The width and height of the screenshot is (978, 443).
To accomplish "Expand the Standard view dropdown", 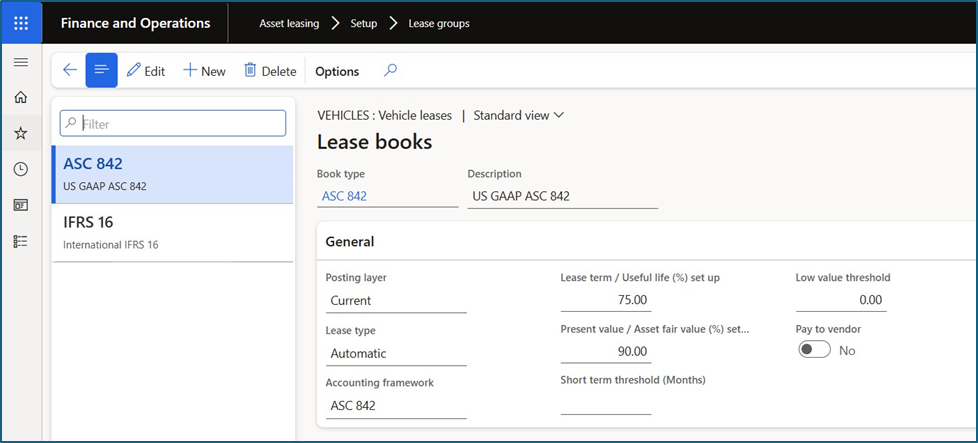I will click(518, 115).
